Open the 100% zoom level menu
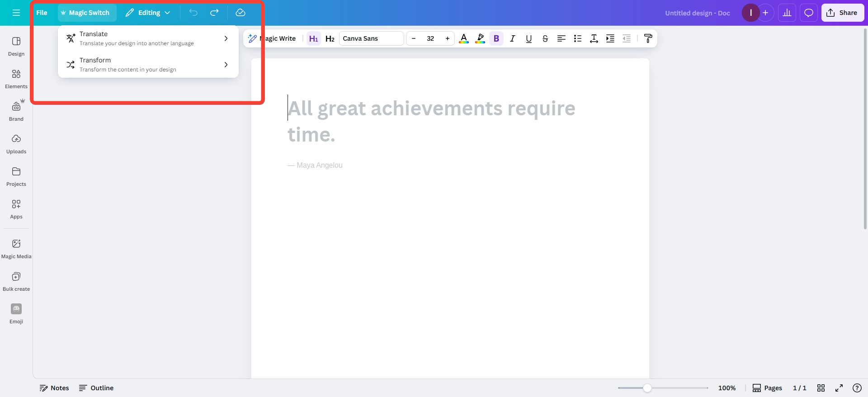The image size is (868, 397). 727,388
